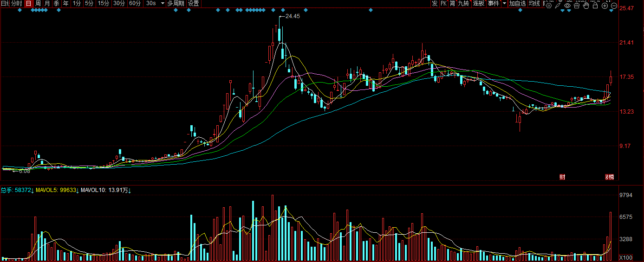Switch to 60分 chart period
The image size is (644, 262).
tap(135, 3)
